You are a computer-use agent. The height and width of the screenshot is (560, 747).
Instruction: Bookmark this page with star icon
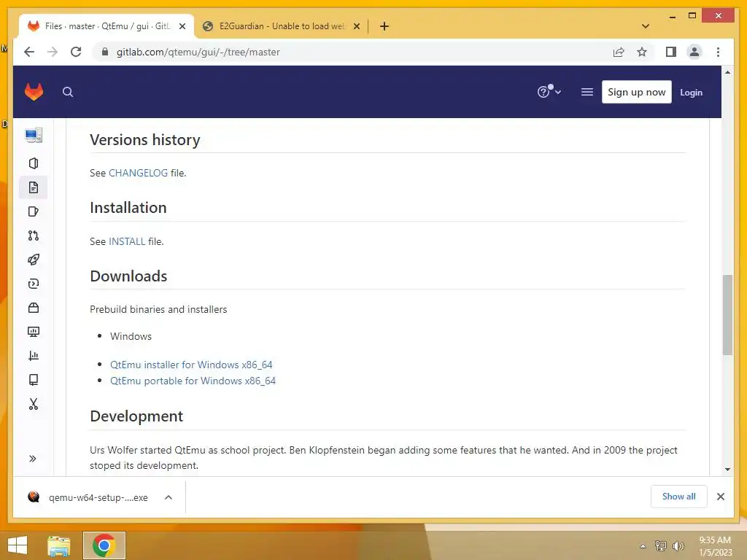click(642, 52)
